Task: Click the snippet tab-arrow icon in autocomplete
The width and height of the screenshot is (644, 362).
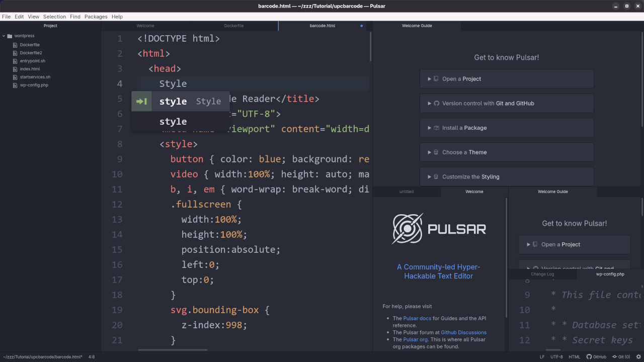Action: click(141, 102)
